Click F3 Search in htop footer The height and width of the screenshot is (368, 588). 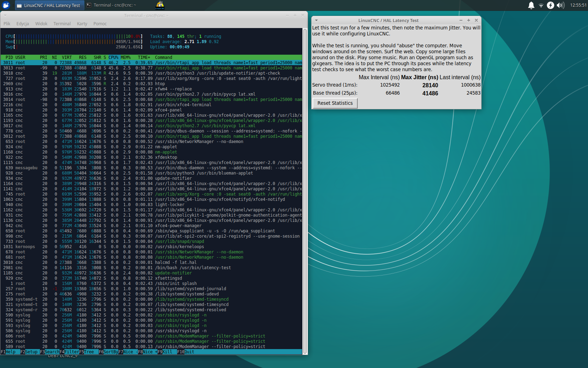(x=50, y=352)
